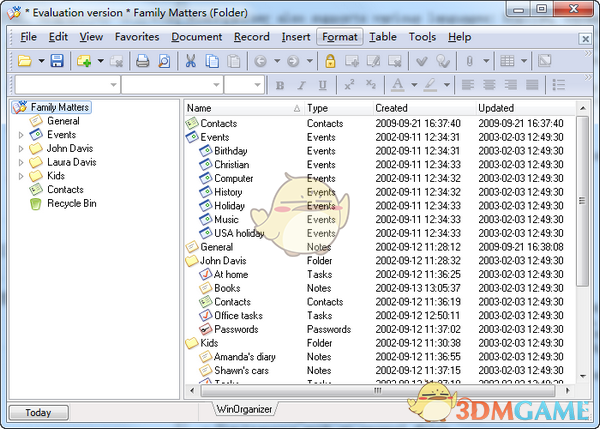Image resolution: width=600 pixels, height=429 pixels.
Task: Toggle Italic formatting
Action: point(301,85)
